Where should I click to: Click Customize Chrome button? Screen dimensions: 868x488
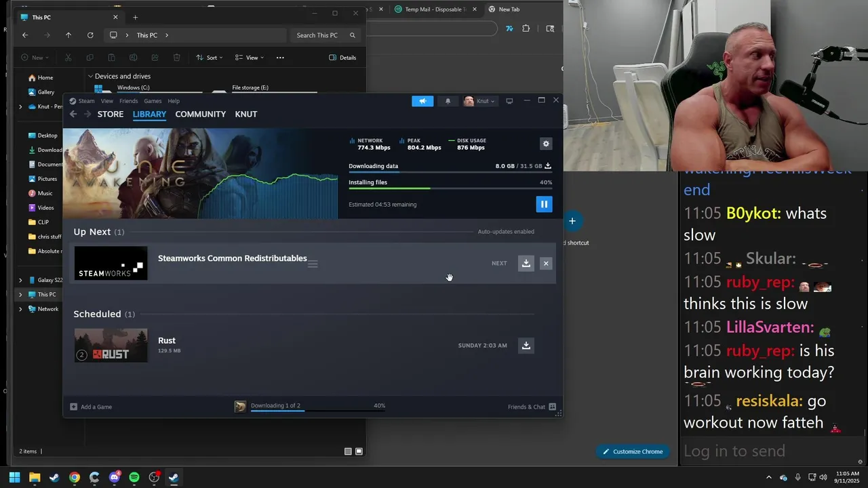click(633, 451)
